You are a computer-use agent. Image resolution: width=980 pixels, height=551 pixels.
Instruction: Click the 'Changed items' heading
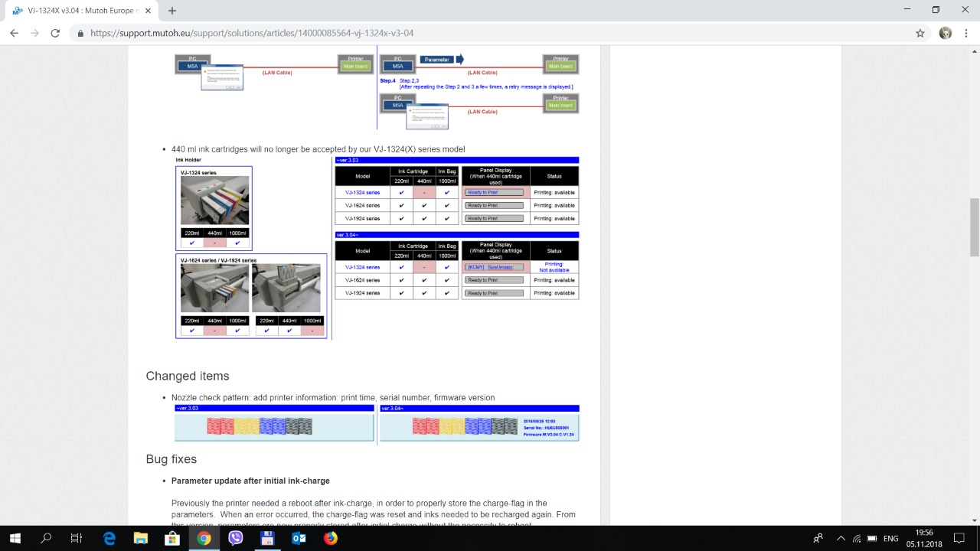[188, 376]
